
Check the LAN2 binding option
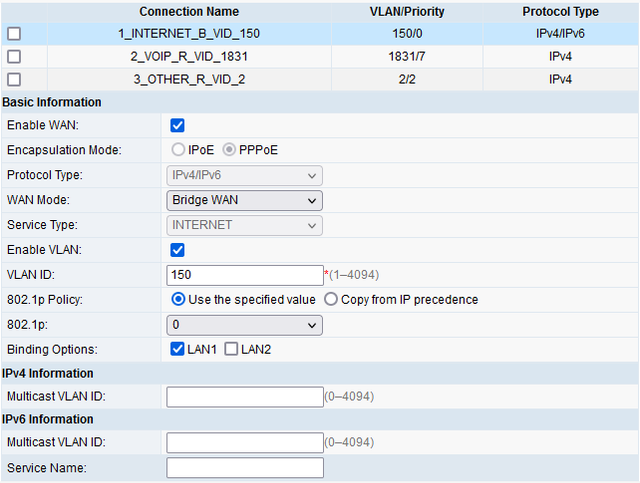[232, 349]
